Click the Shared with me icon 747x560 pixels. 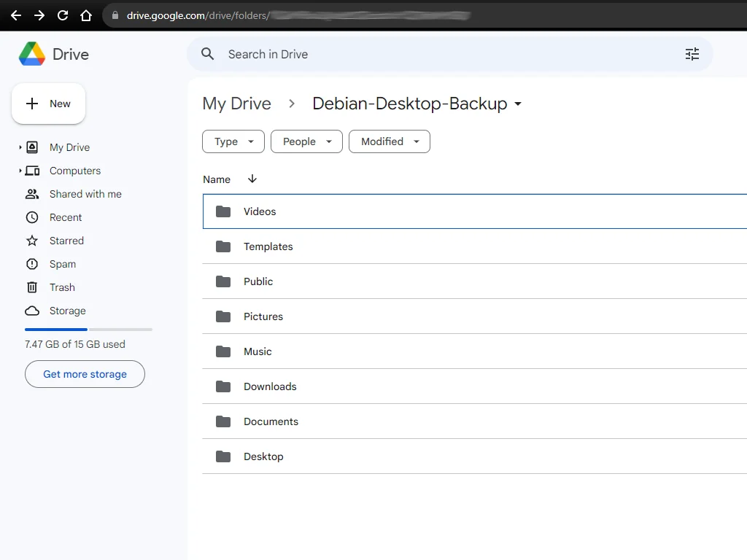(32, 194)
